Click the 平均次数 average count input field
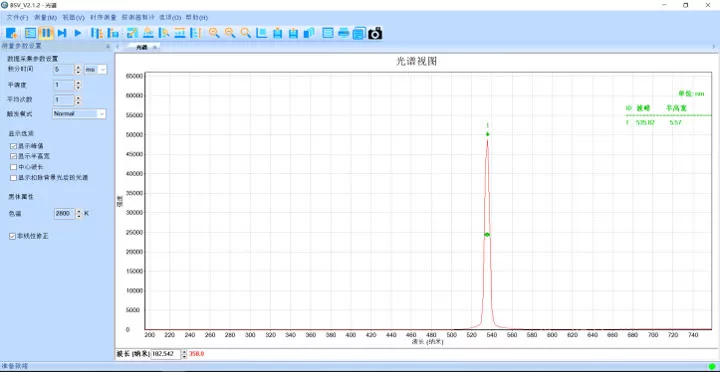The height and width of the screenshot is (372, 720). (63, 100)
